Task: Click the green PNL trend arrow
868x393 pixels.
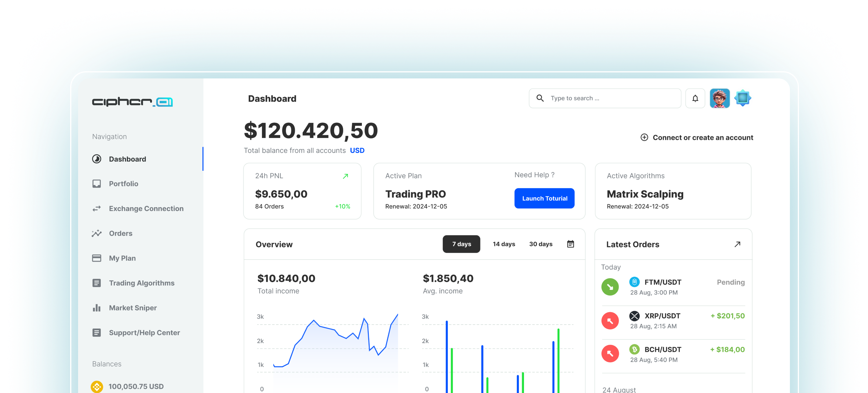Action: pyautogui.click(x=345, y=176)
